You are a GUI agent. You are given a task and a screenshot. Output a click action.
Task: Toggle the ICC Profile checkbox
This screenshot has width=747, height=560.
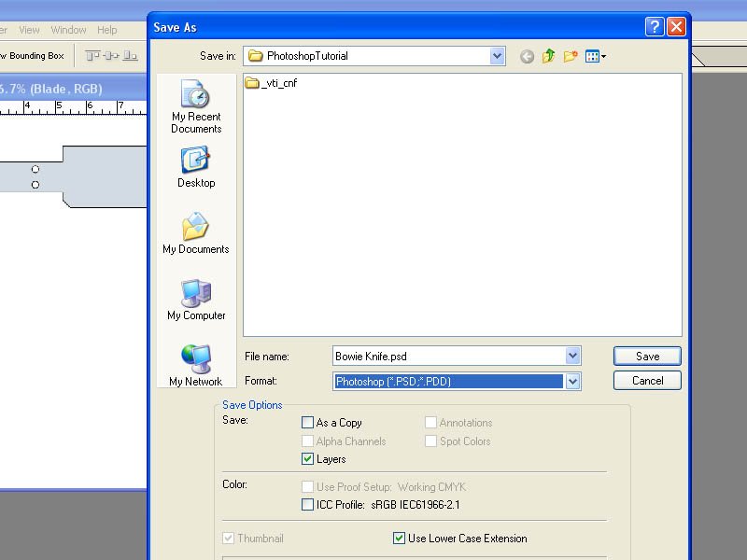(308, 504)
